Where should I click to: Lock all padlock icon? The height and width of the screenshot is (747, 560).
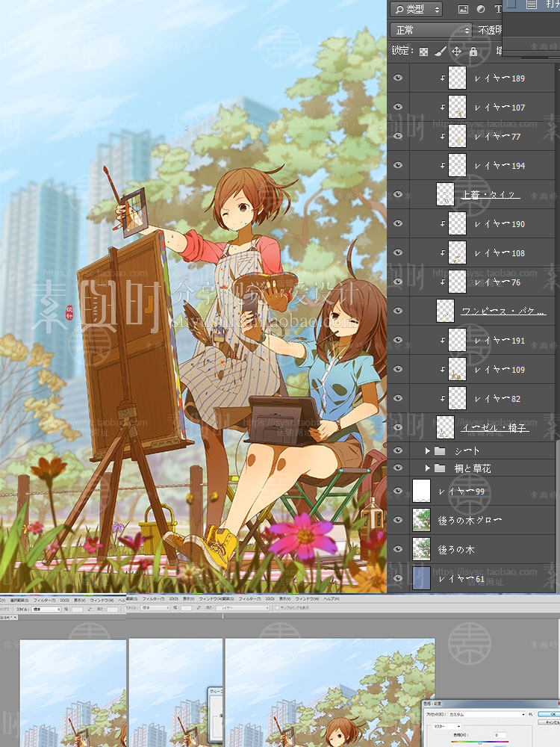coord(473,52)
